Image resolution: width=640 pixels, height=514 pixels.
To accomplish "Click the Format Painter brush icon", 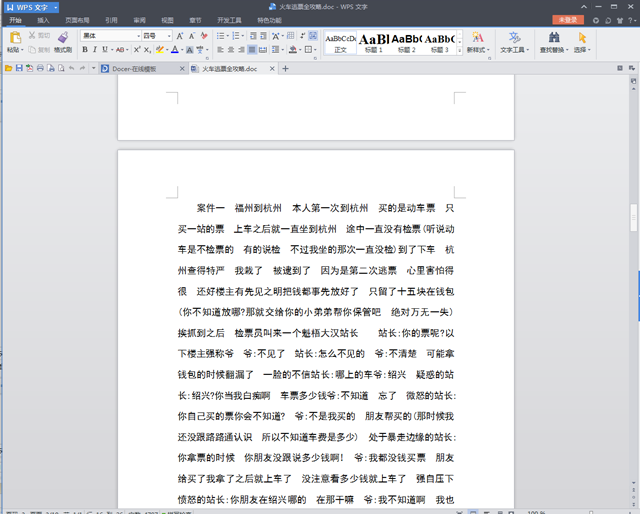I will (x=63, y=37).
